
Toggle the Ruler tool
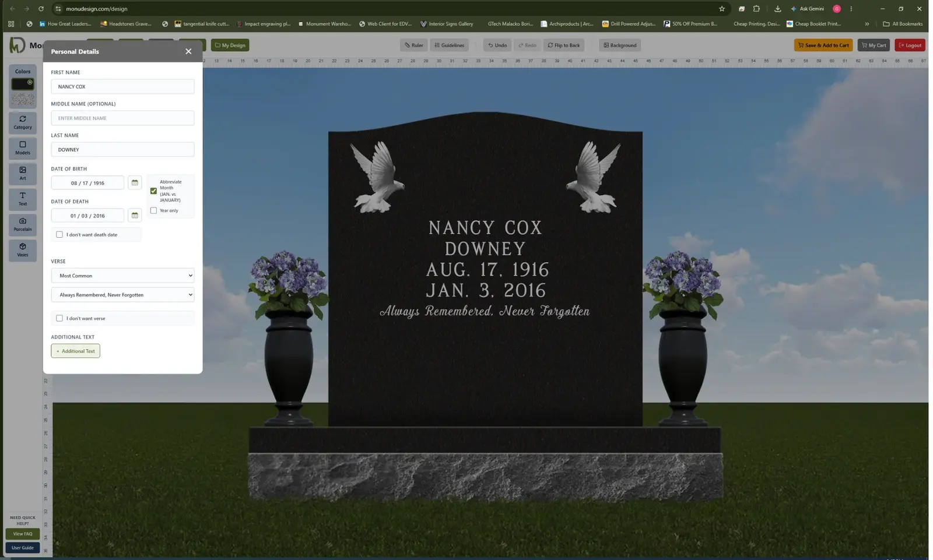414,45
